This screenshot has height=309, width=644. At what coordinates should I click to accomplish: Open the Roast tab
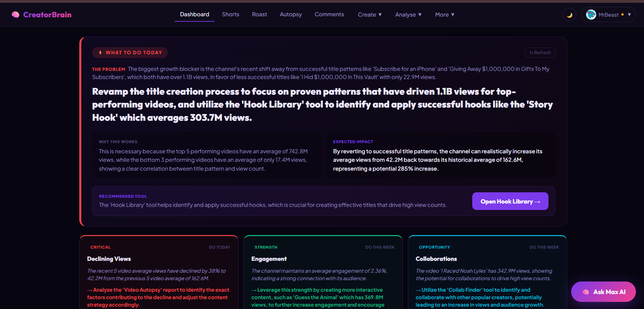tap(259, 14)
